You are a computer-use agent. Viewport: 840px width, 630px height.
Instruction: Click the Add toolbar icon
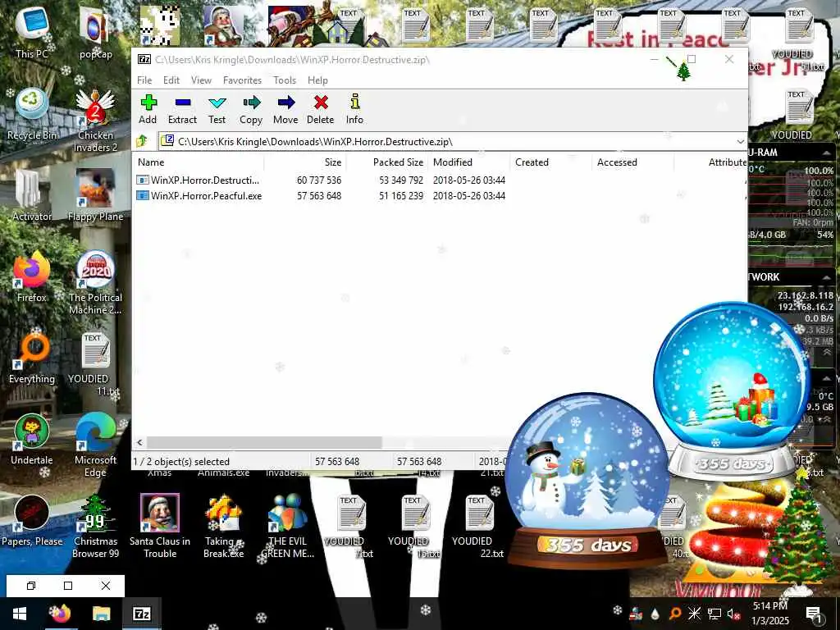(148, 109)
